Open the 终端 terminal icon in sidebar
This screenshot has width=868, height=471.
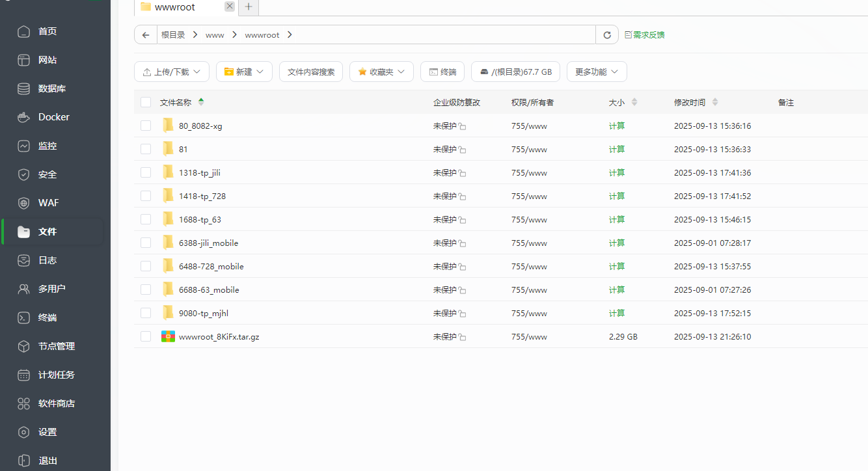[24, 317]
